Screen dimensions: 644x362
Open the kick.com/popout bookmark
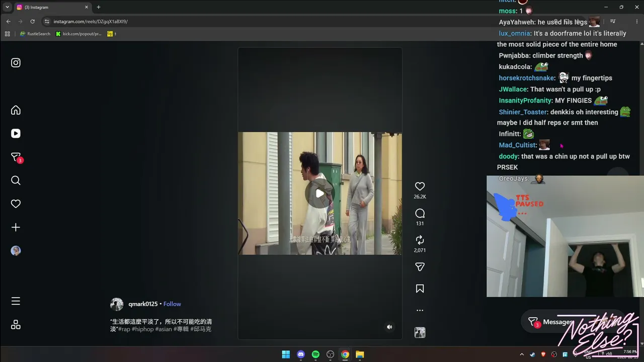pyautogui.click(x=78, y=34)
